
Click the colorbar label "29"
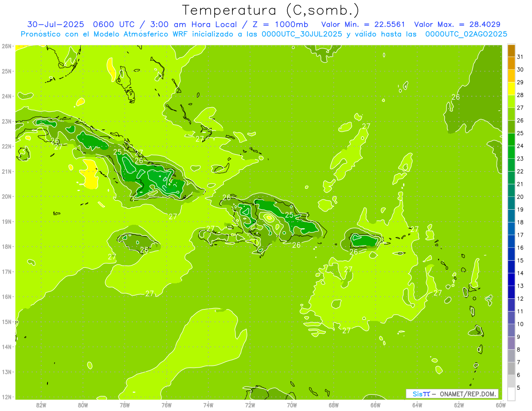click(x=520, y=82)
